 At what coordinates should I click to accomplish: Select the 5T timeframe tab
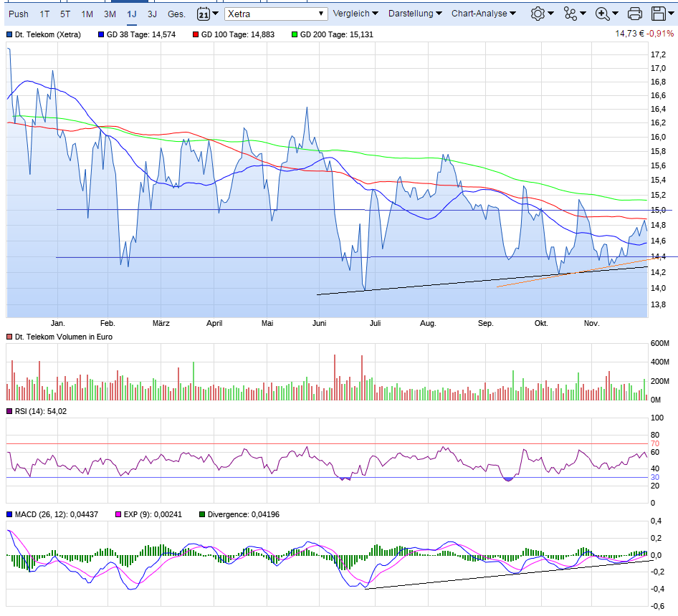pyautogui.click(x=65, y=14)
